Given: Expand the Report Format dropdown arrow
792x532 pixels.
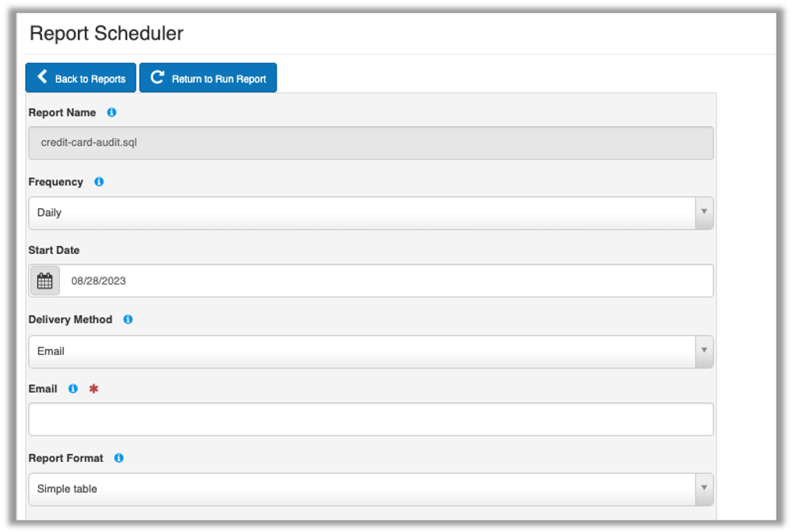Looking at the screenshot, I should click(x=704, y=489).
